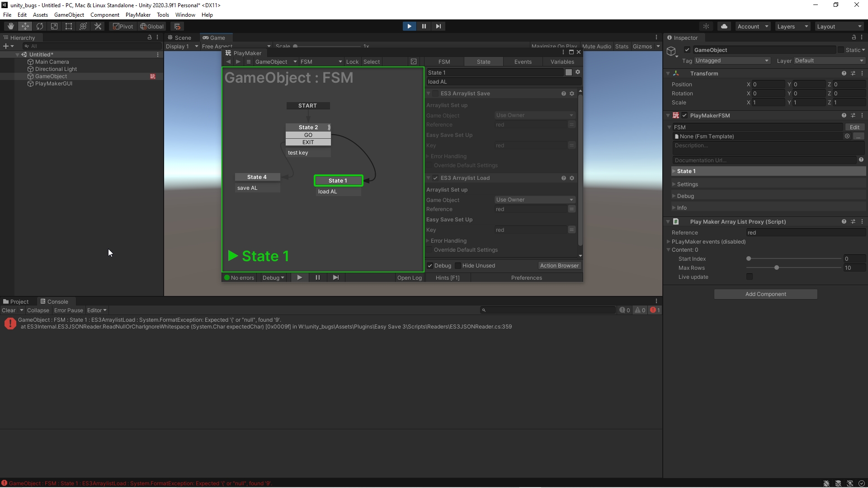Select the Hand tool in toolbar

[x=10, y=26]
